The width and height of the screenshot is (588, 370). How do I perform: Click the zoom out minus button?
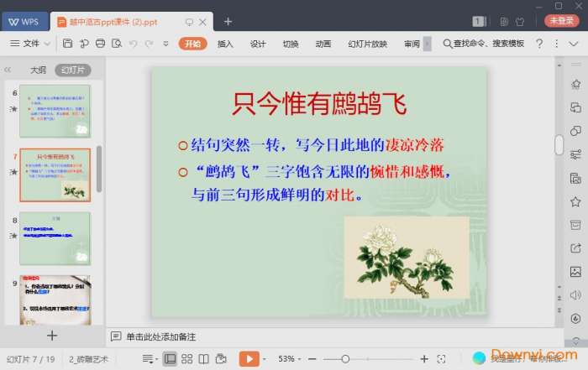[312, 359]
